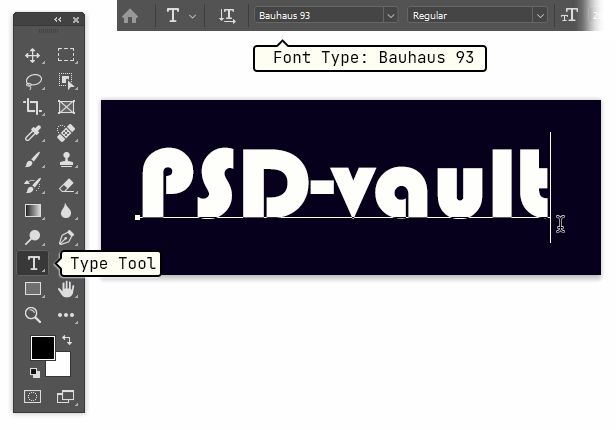Expand the Type tool preset picker arrow
616x430 pixels.
pos(192,15)
